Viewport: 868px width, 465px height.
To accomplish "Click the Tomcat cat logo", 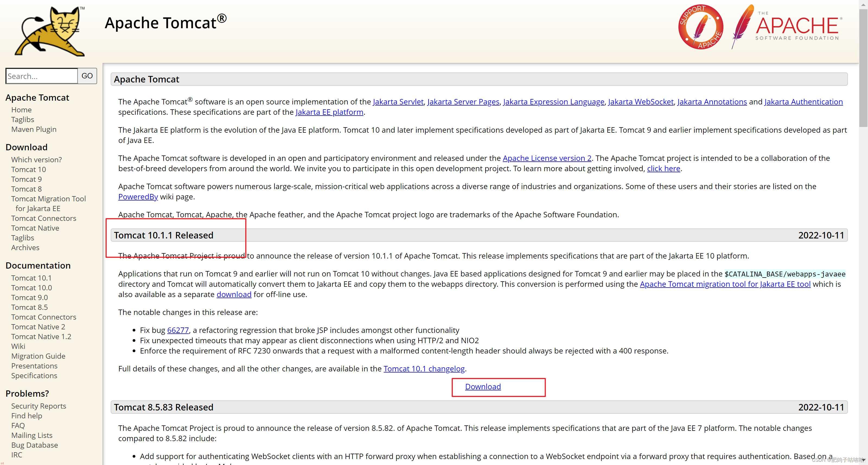I will tap(50, 31).
